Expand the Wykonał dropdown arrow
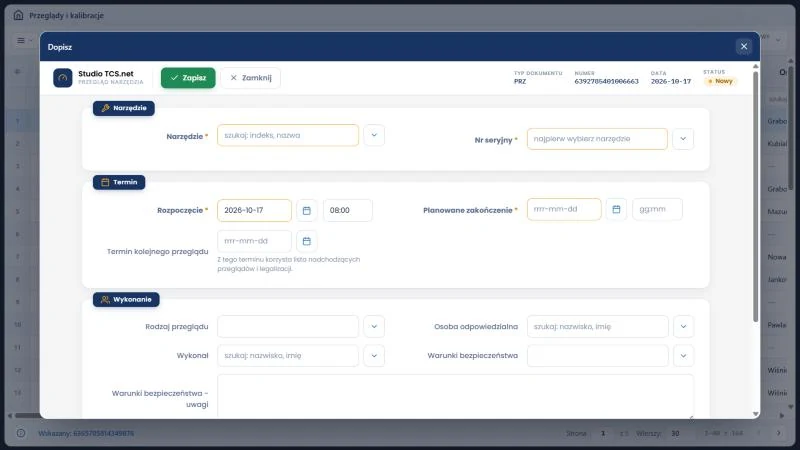 point(374,356)
